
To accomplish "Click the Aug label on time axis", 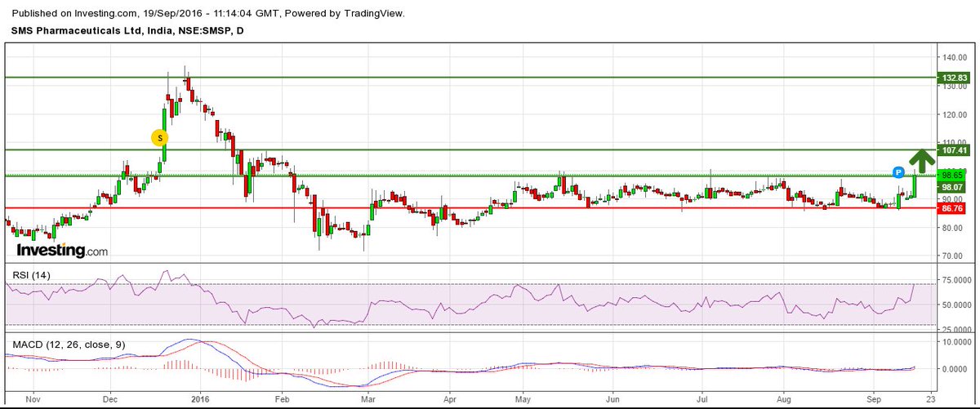I will (x=784, y=401).
